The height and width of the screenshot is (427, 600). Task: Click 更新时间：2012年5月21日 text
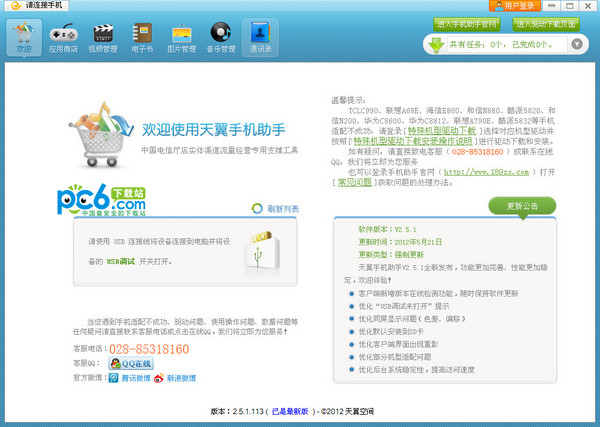click(x=400, y=242)
